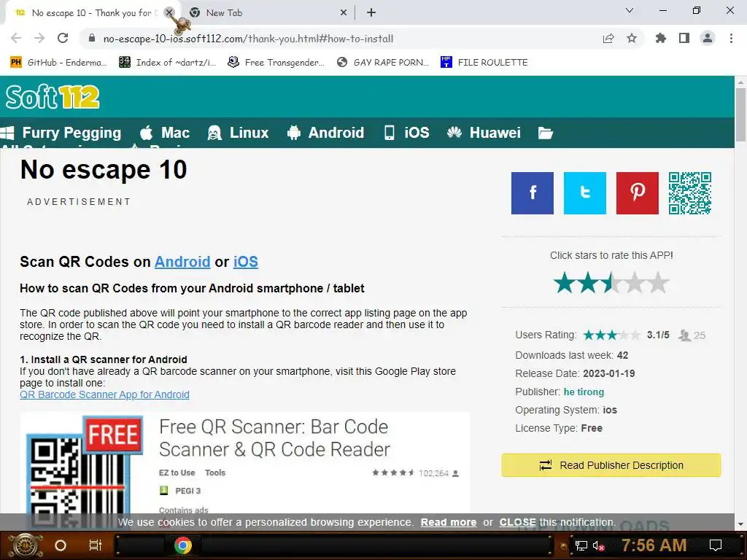Viewport: 747px width, 560px height.
Task: Open the Index of ~dartz bookmark
Action: [x=167, y=63]
